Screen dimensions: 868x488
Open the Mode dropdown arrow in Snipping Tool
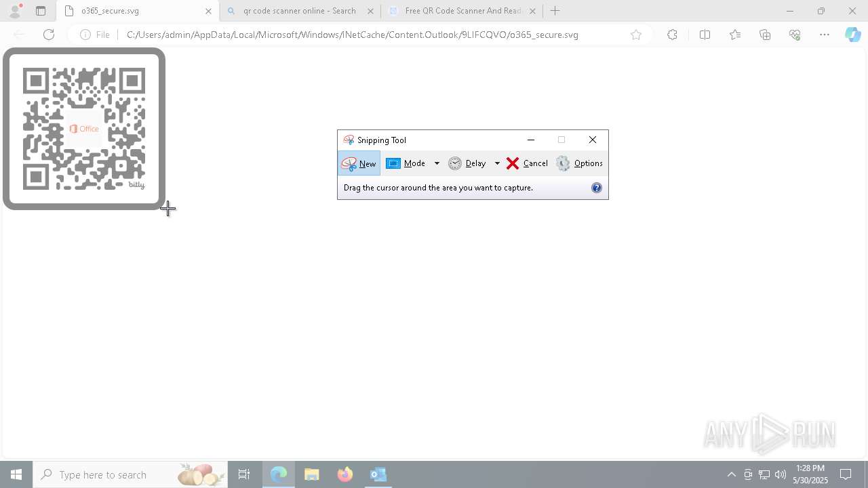coord(437,163)
